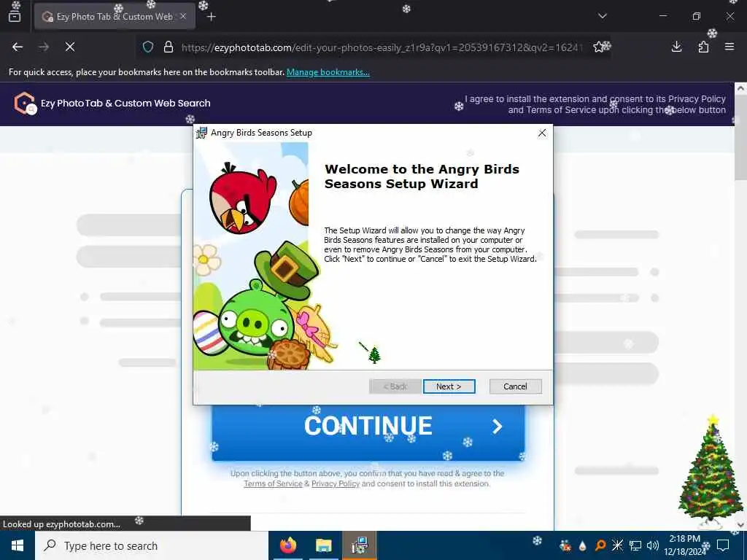This screenshot has height=560, width=747.
Task: Click the Christmas ornaments tray icon
Action: (x=565, y=545)
